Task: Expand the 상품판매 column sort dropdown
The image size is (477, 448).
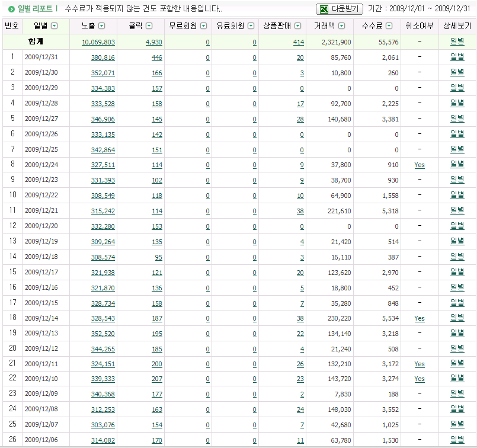Action: pyautogui.click(x=297, y=26)
